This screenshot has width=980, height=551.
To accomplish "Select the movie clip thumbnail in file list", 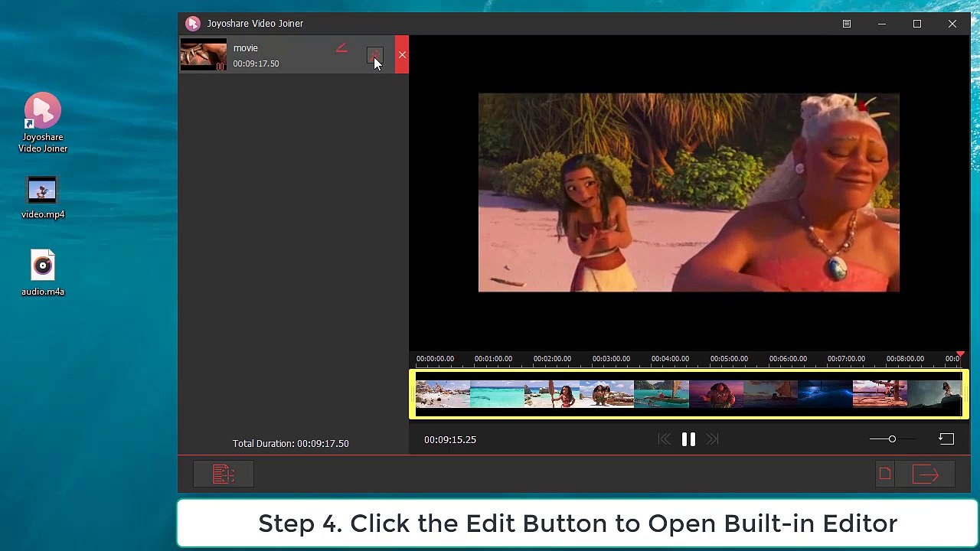I will click(x=204, y=55).
